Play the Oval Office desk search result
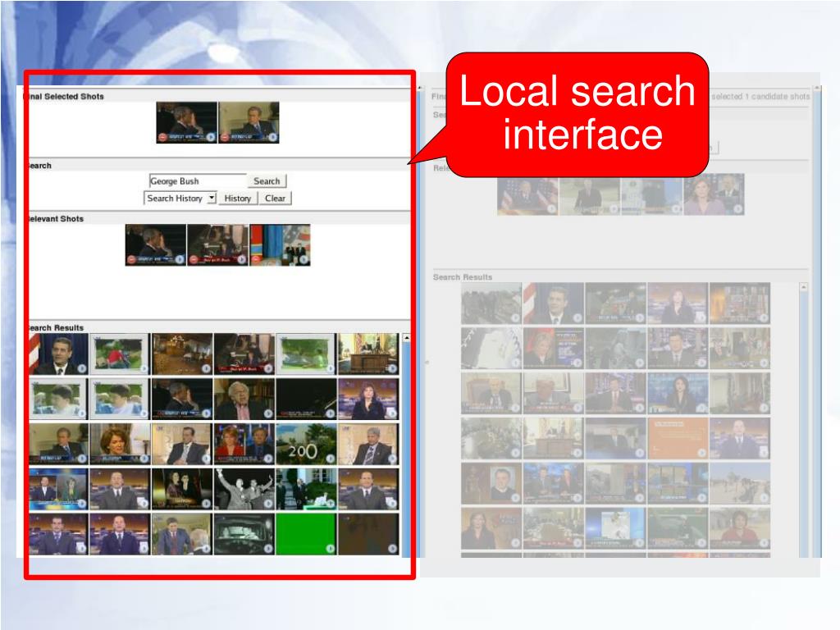This screenshot has height=630, width=840. click(392, 368)
